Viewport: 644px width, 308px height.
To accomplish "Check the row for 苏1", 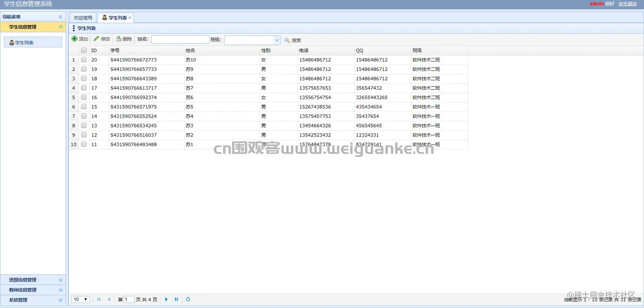I will 84,144.
